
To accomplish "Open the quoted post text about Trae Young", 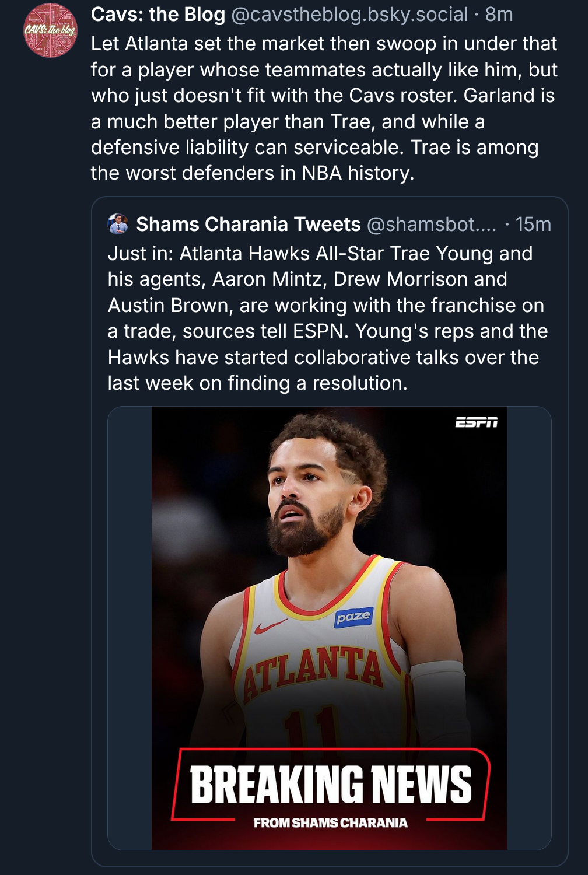I will click(x=327, y=318).
